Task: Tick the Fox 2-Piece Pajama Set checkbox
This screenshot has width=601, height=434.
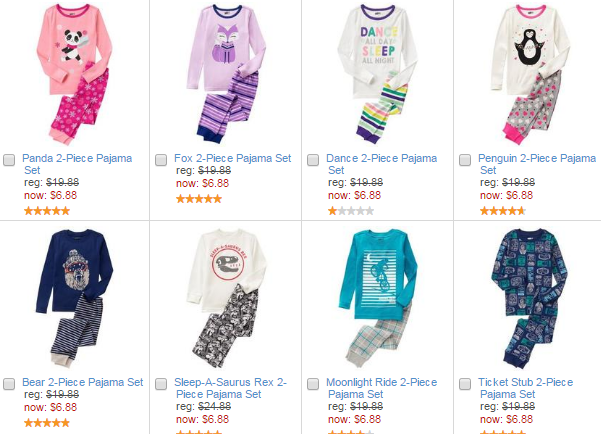Action: tap(162, 160)
